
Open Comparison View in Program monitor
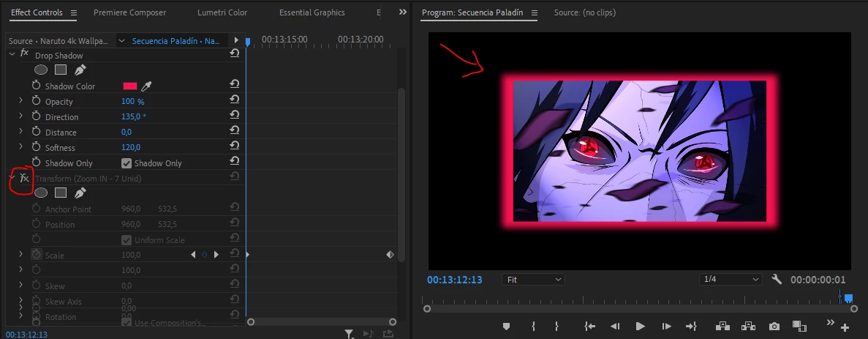[x=799, y=327]
